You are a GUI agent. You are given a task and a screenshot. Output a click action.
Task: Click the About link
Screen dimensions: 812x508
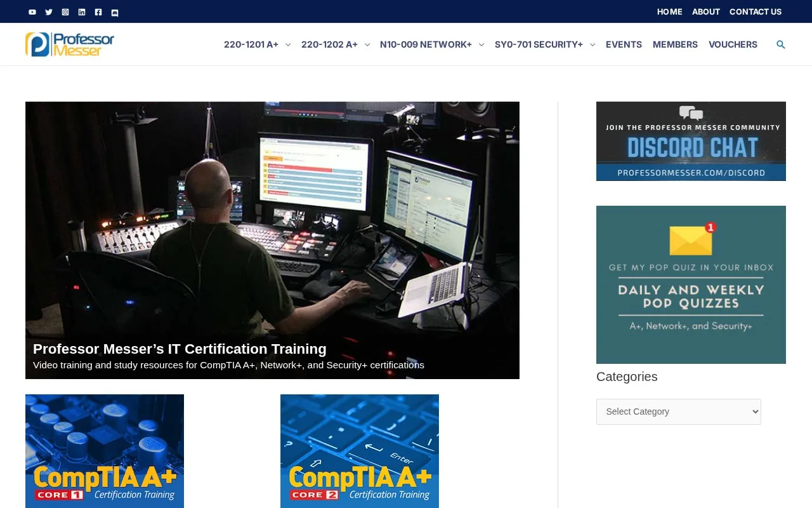point(706,11)
